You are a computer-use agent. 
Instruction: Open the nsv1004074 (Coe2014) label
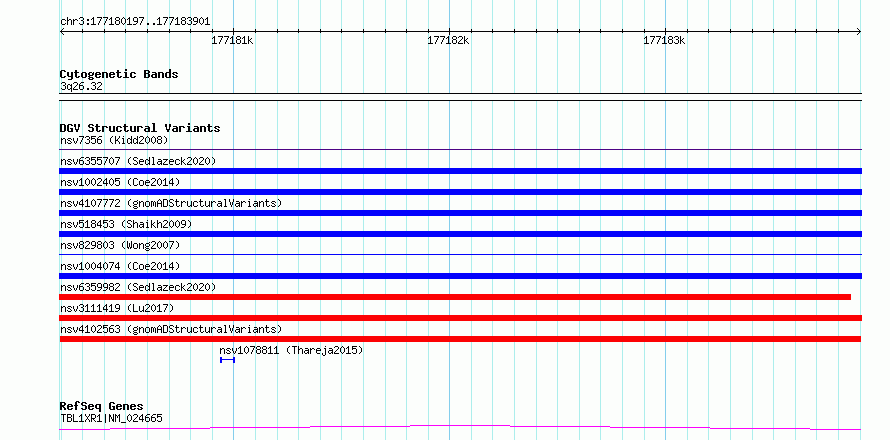[x=120, y=266]
